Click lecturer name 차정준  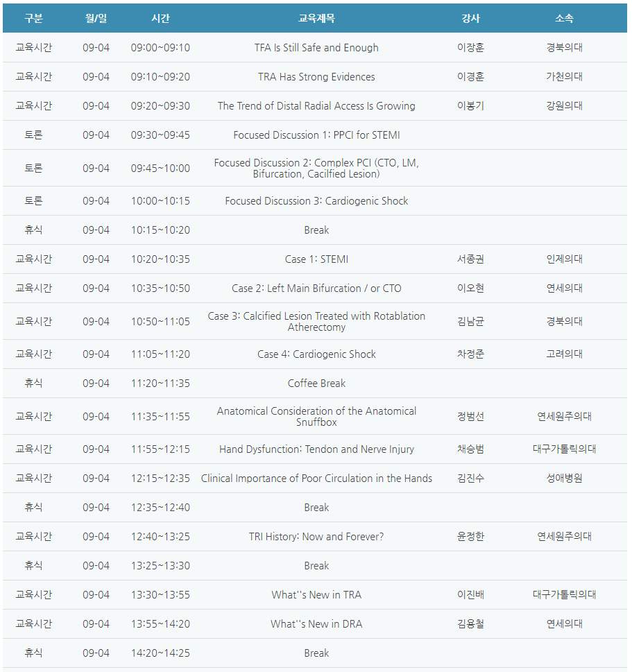point(470,354)
